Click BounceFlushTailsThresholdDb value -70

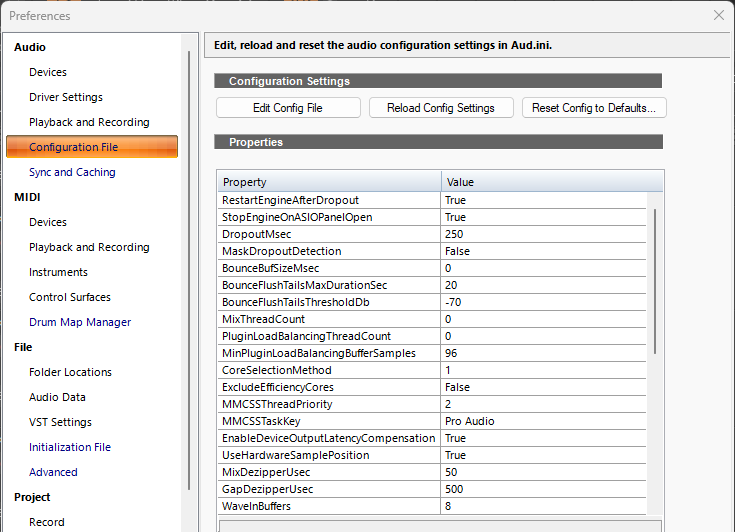click(544, 302)
